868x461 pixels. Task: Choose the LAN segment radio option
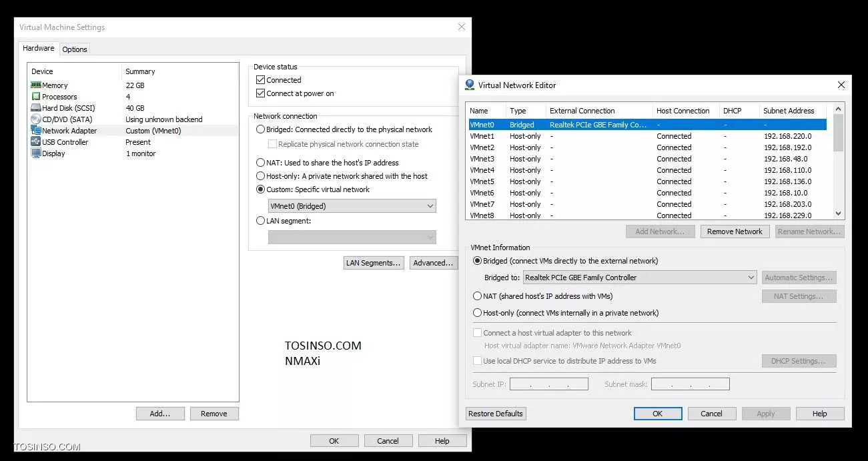tap(261, 221)
